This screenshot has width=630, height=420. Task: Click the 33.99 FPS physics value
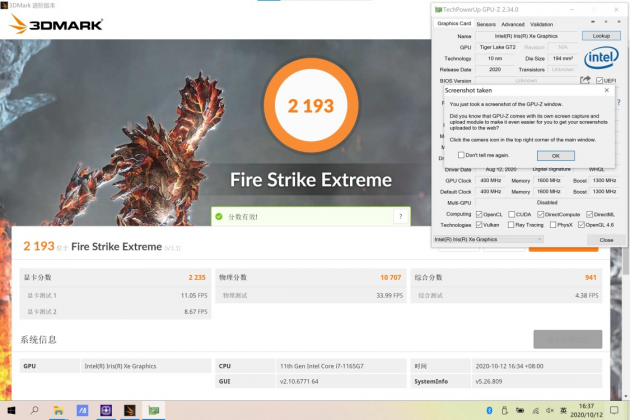[389, 295]
